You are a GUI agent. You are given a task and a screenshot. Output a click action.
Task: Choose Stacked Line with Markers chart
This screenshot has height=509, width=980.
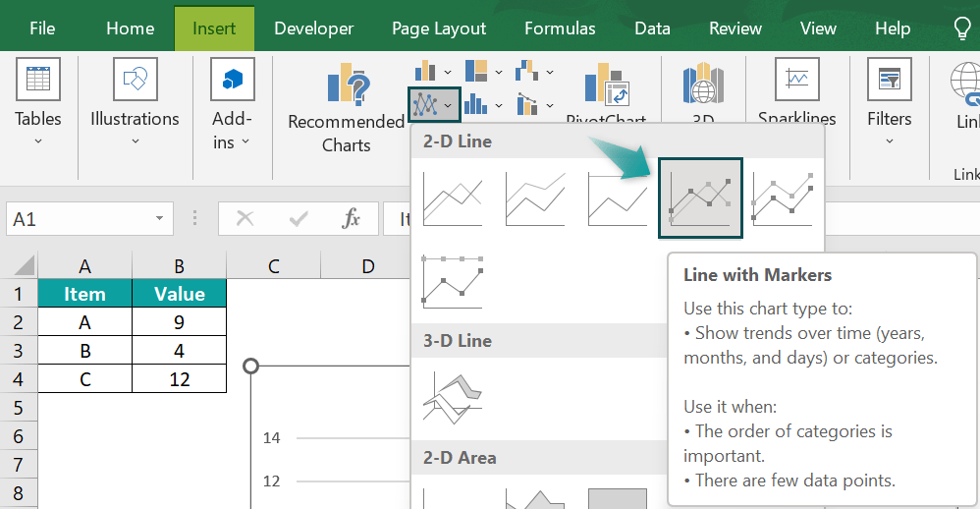783,198
